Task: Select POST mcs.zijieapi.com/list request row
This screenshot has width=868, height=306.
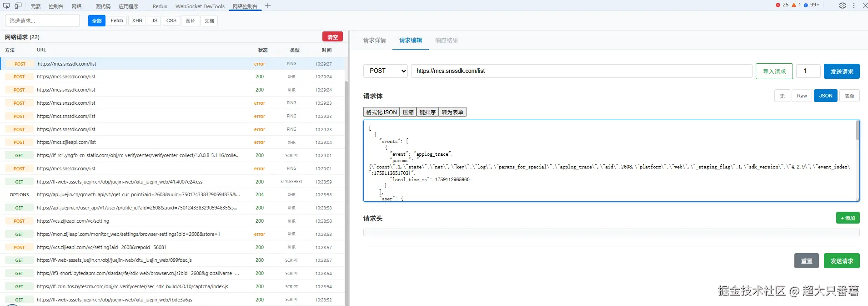Action: point(172,142)
